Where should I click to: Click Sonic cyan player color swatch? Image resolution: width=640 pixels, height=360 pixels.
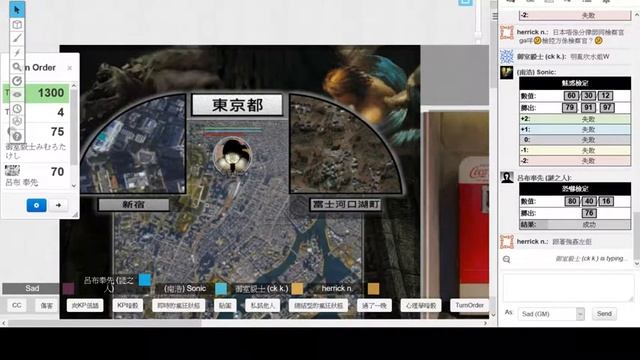point(221,289)
